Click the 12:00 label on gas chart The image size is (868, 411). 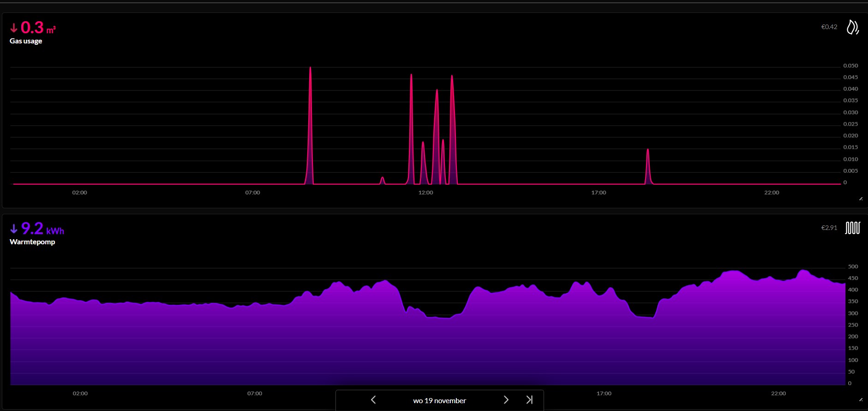[x=425, y=193]
